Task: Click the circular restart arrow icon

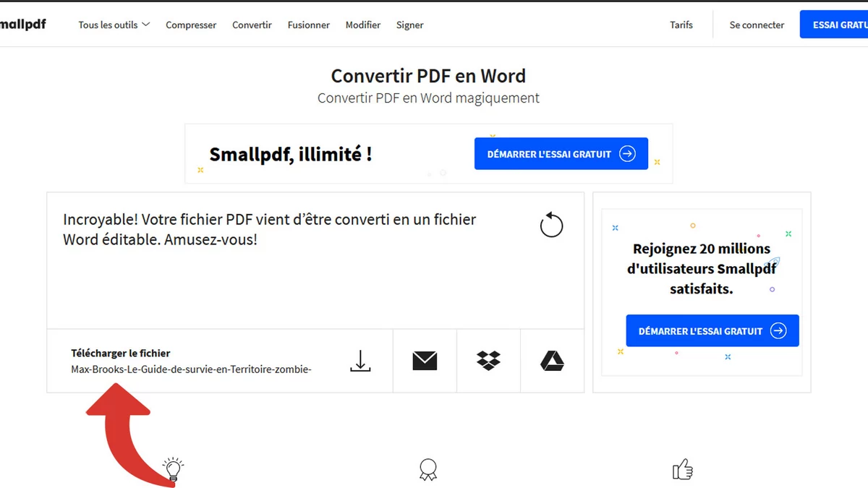Action: (551, 225)
